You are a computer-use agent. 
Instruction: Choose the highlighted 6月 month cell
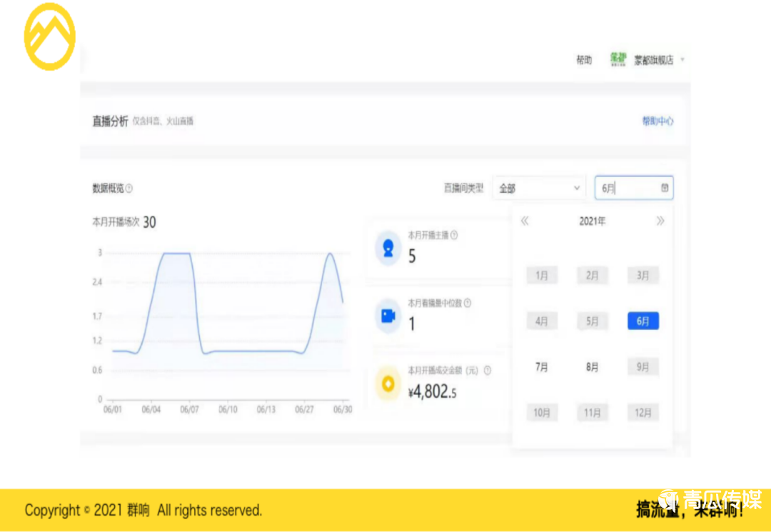point(642,321)
